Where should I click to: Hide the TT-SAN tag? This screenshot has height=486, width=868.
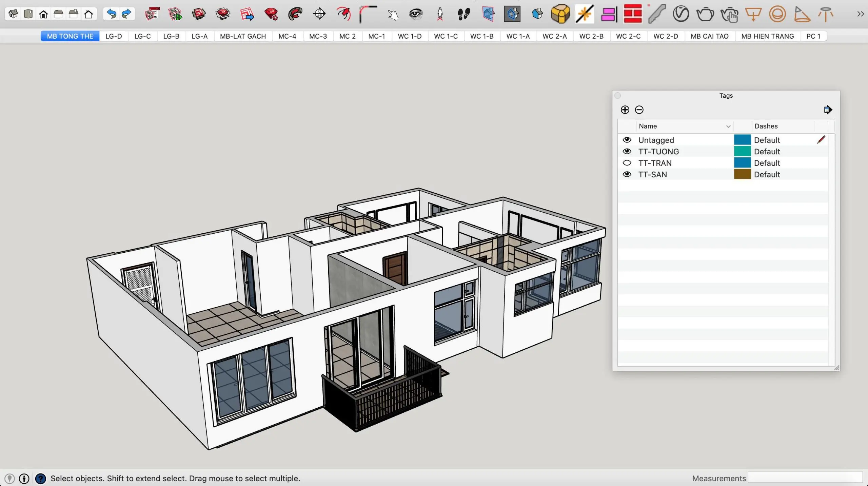(x=627, y=174)
